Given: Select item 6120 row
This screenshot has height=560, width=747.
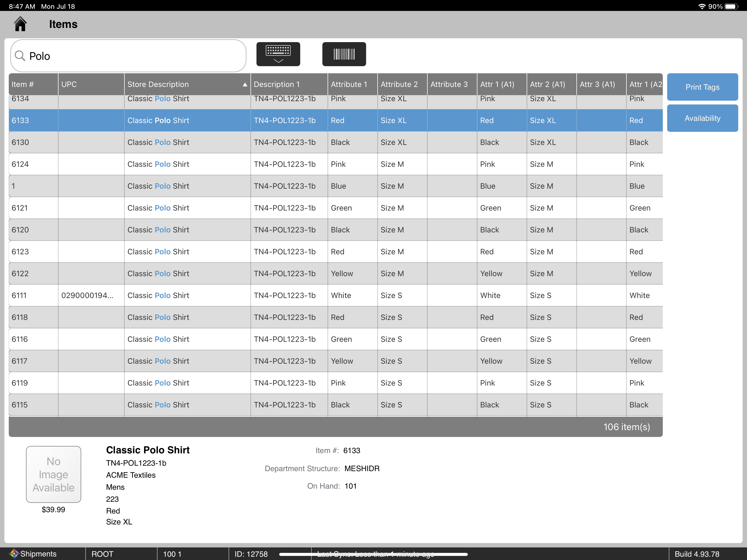Looking at the screenshot, I should (336, 230).
